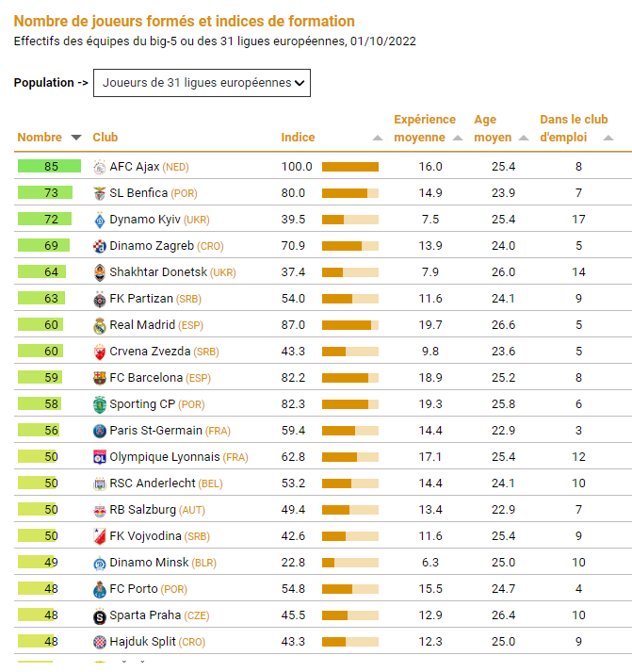
Task: Click the AFC Ajax club crest icon
Action: (100, 167)
